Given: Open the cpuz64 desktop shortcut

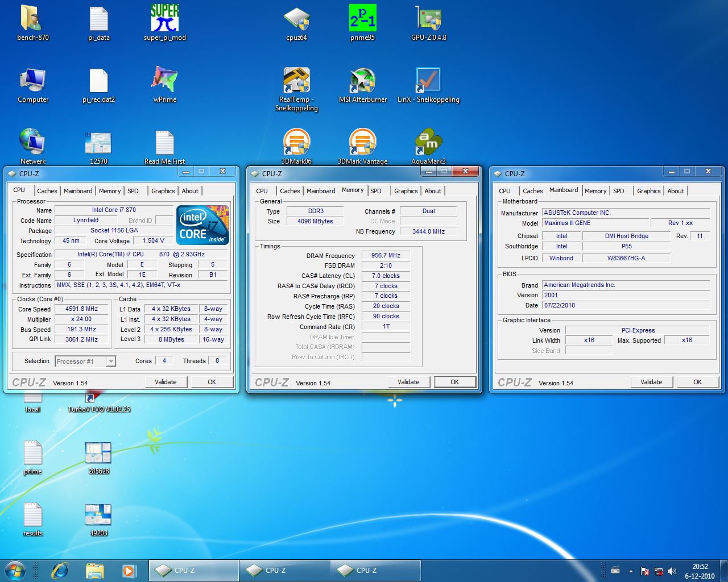Looking at the screenshot, I should 296,19.
